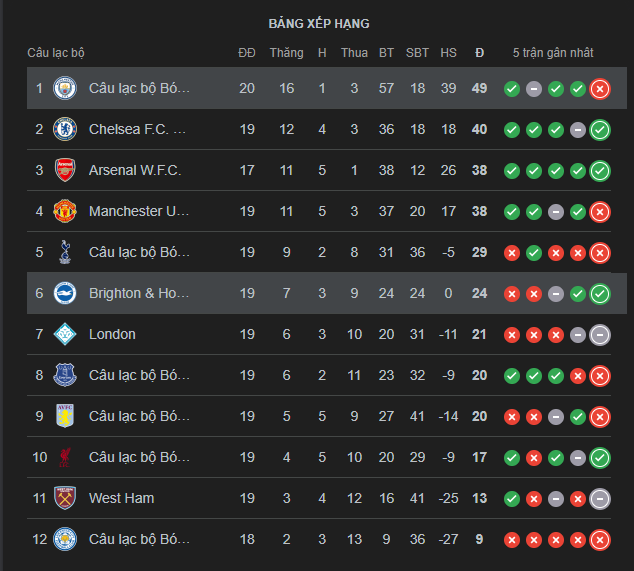This screenshot has height=571, width=634.
Task: Click the red loss icon in row 1
Action: point(600,89)
